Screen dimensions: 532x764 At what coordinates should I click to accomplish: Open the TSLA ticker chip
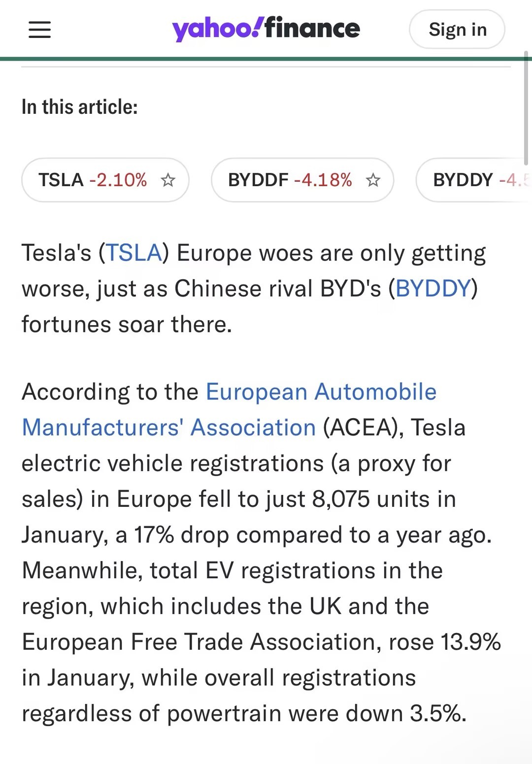pyautogui.click(x=62, y=180)
